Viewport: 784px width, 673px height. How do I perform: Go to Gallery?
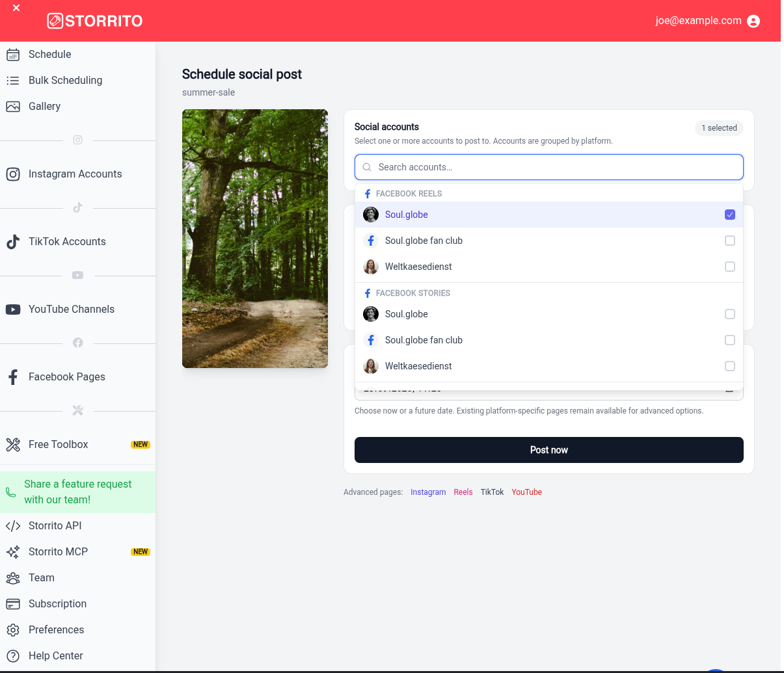78,107
